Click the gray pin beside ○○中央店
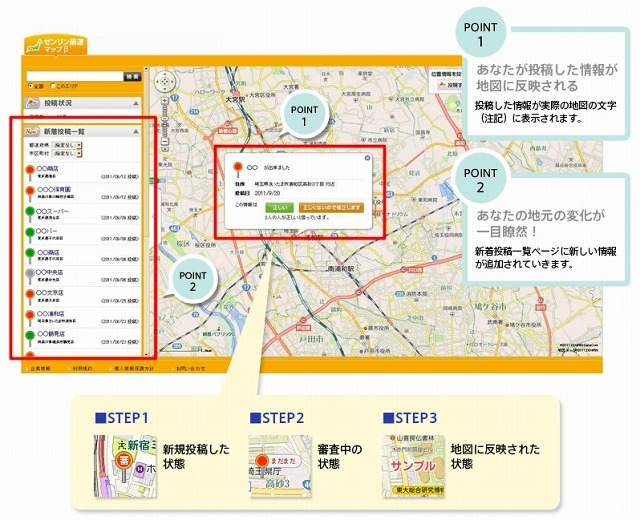 point(29,275)
